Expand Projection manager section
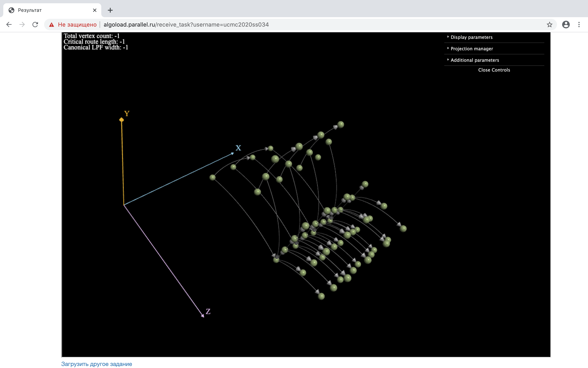588x368 pixels. pos(494,49)
